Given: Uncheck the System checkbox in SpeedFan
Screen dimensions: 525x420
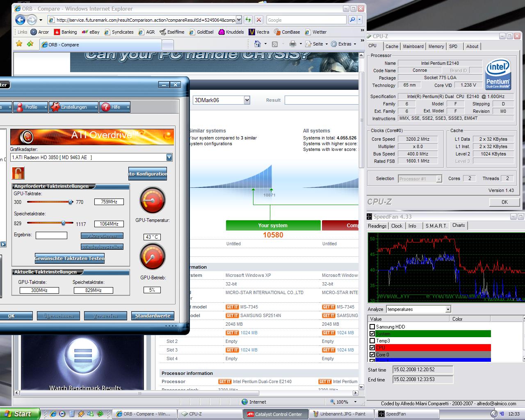Looking at the screenshot, I should point(372,334).
